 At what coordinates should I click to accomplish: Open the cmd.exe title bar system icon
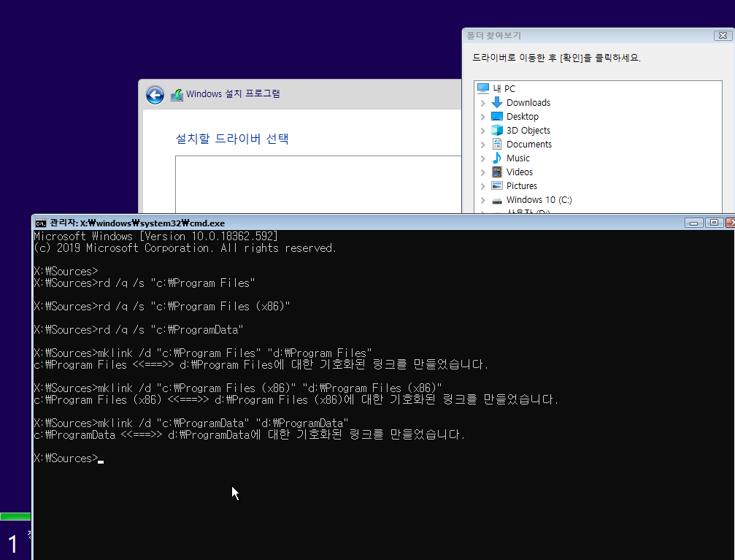tap(41, 223)
